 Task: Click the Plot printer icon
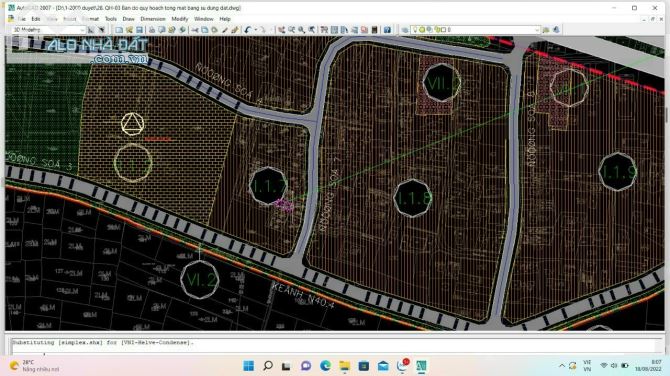tap(152, 29)
